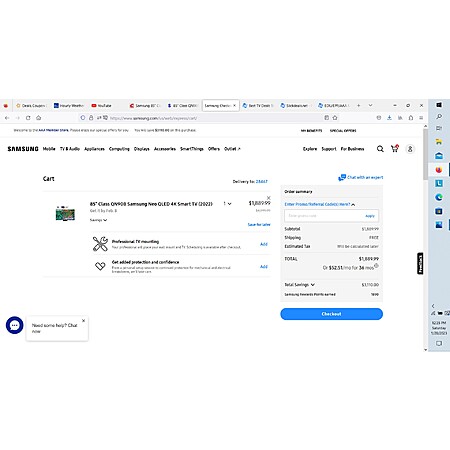Open the Firefox downloads arrow icon

(389, 118)
